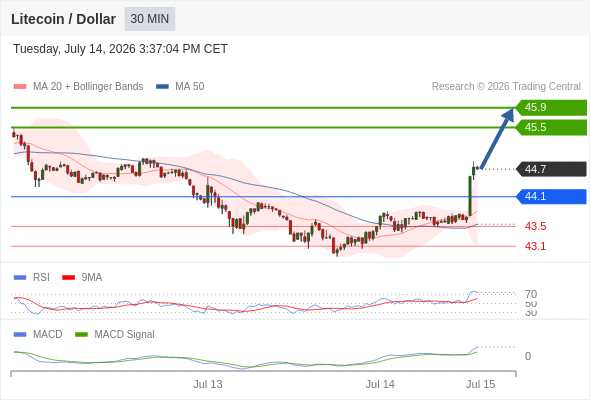
Task: Click the Jul 15 axis label
Action: coord(481,384)
